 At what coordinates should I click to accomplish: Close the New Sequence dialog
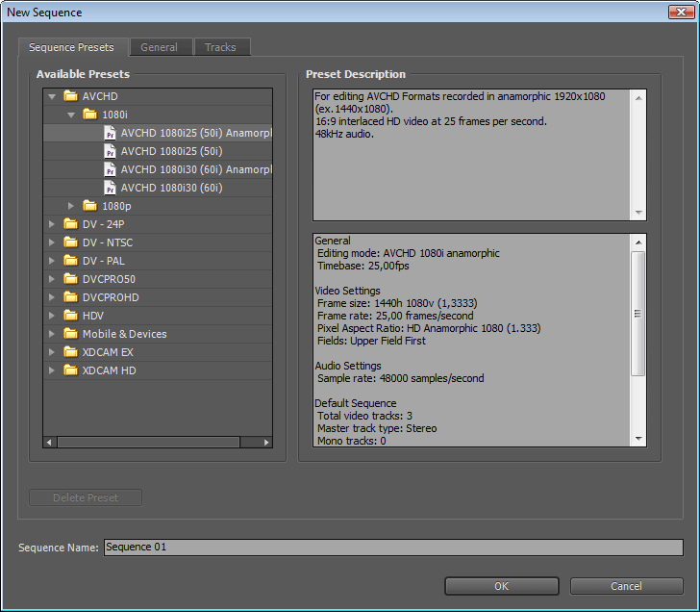[x=681, y=13]
